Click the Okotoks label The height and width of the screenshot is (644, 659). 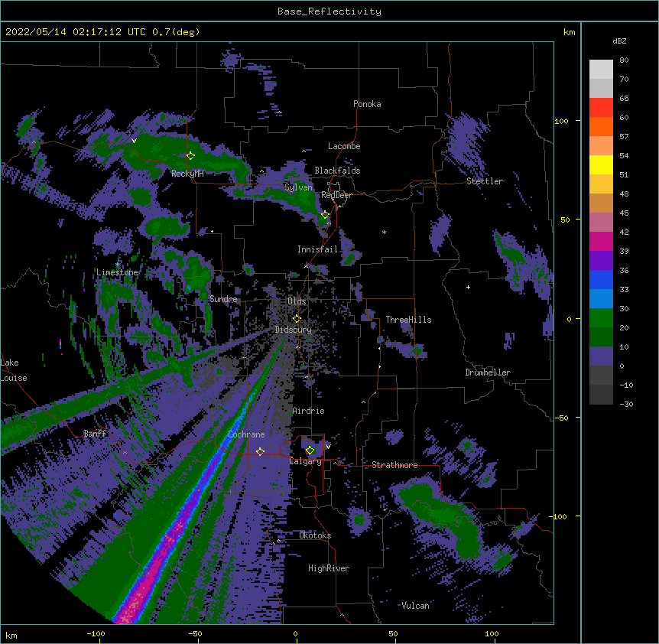[x=315, y=535]
